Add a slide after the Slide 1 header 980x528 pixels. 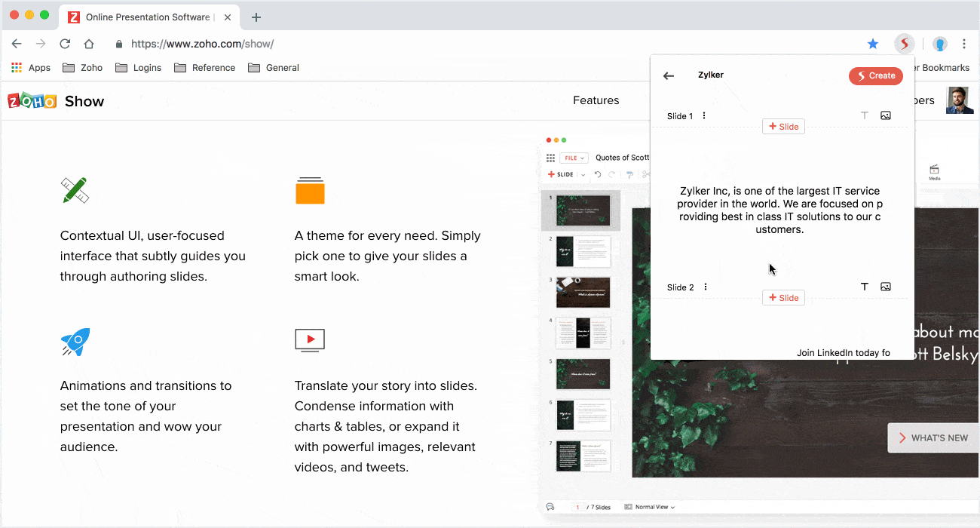click(x=783, y=127)
